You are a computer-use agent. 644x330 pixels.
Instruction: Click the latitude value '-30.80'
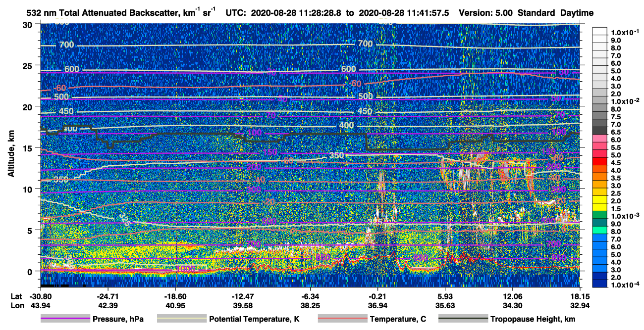click(40, 296)
